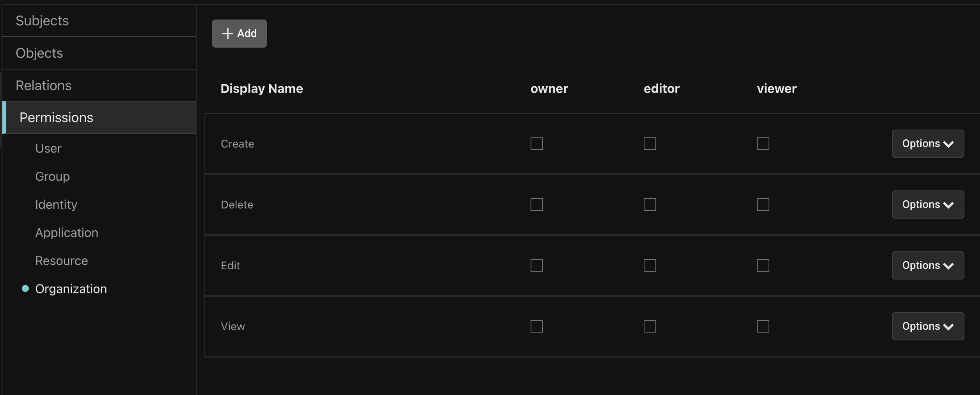The image size is (980, 395).
Task: Select the Permissions sidebar item
Action: pos(57,117)
